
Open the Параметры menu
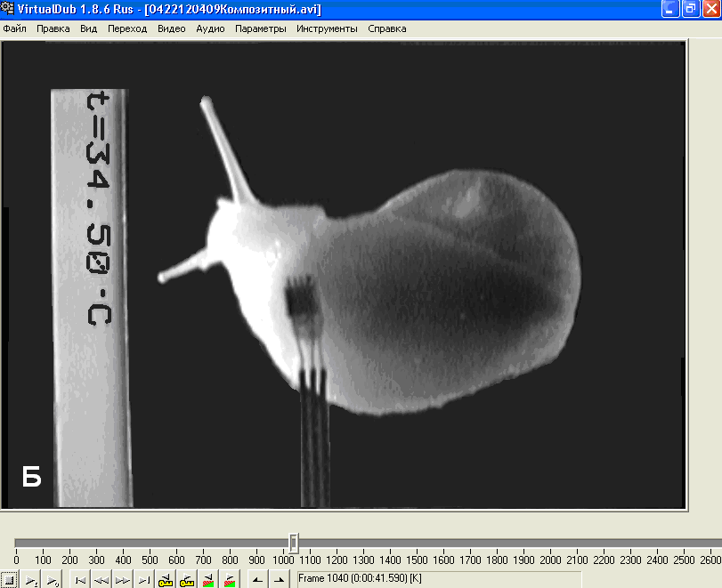tap(261, 28)
